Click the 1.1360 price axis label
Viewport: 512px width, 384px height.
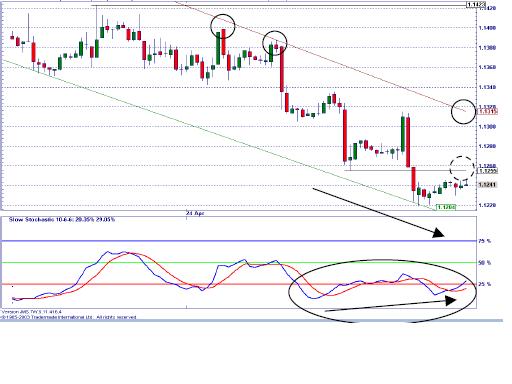tap(487, 67)
